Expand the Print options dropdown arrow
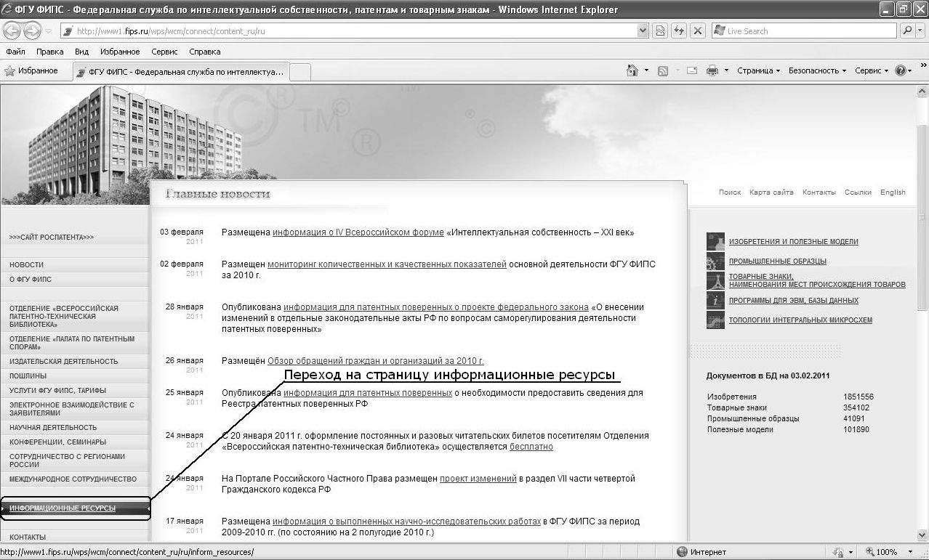The height and width of the screenshot is (560, 929). (x=726, y=70)
